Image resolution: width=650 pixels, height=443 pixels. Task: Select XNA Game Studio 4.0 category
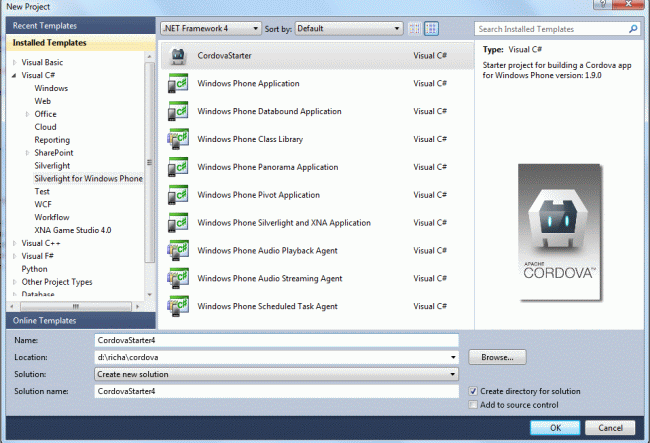click(x=73, y=230)
